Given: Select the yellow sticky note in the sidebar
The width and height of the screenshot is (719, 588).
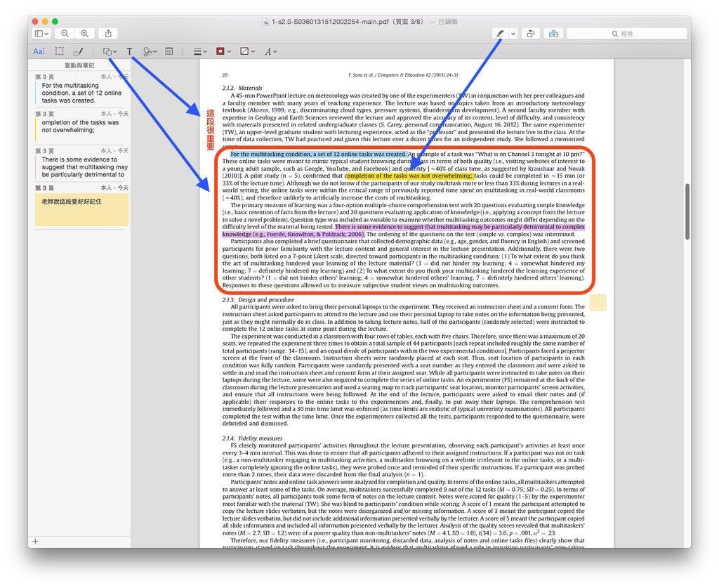Looking at the screenshot, I should point(81,209).
